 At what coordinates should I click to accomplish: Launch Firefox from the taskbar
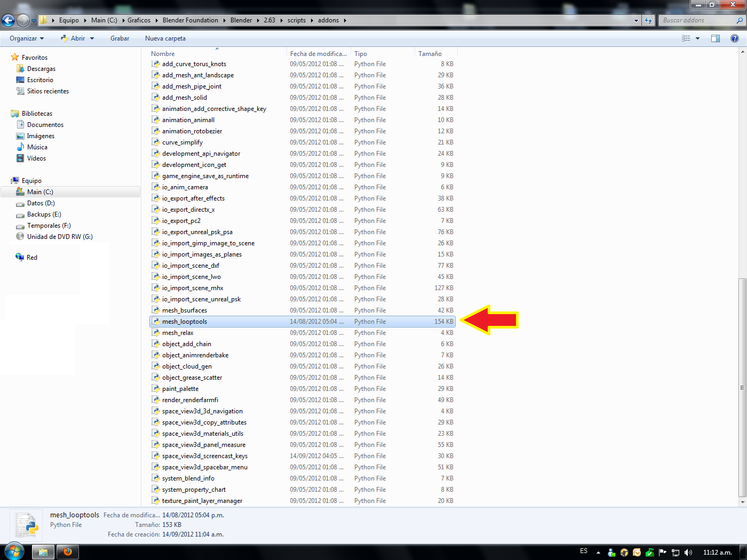click(68, 552)
